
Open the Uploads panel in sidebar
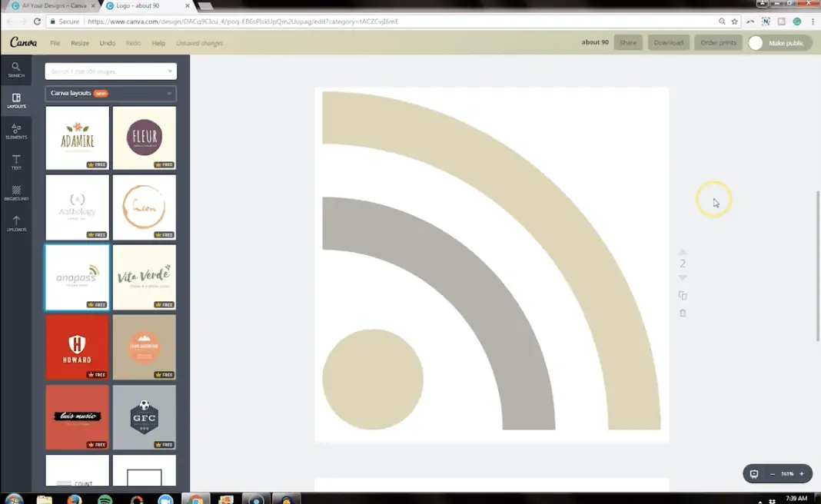[x=16, y=224]
